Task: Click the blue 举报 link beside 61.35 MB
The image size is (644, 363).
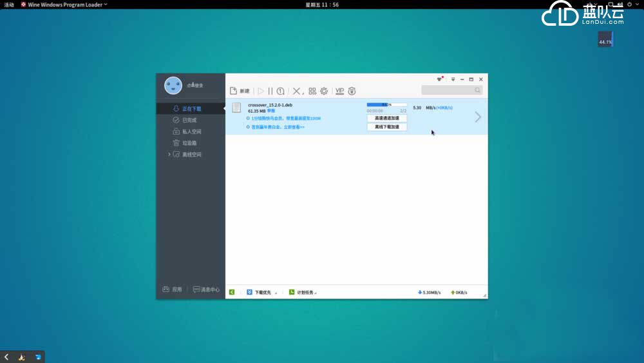Action: (x=271, y=111)
